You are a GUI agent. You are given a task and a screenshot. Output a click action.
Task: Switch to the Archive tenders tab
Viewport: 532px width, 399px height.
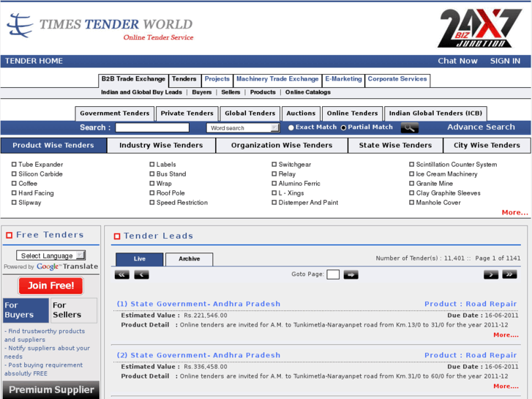[190, 259]
